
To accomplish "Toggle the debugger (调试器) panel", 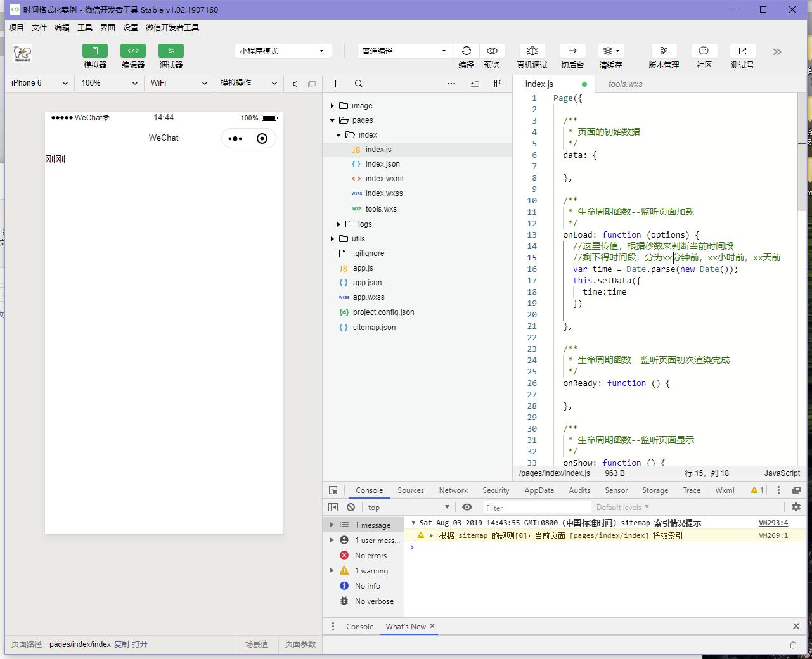I will click(171, 51).
